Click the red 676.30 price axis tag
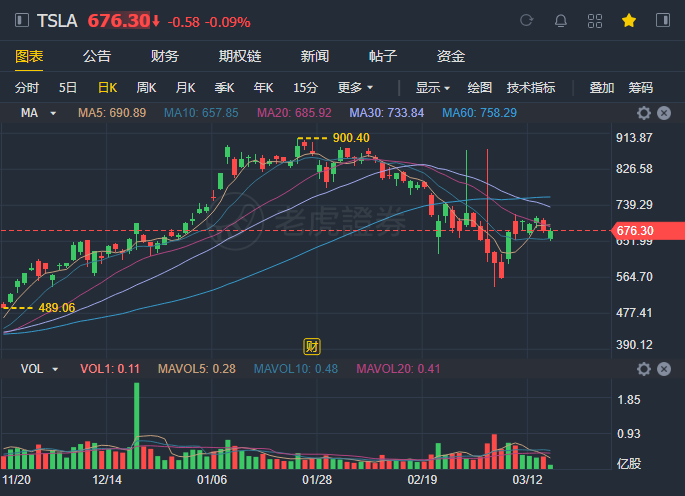This screenshot has width=685, height=496. (x=649, y=230)
